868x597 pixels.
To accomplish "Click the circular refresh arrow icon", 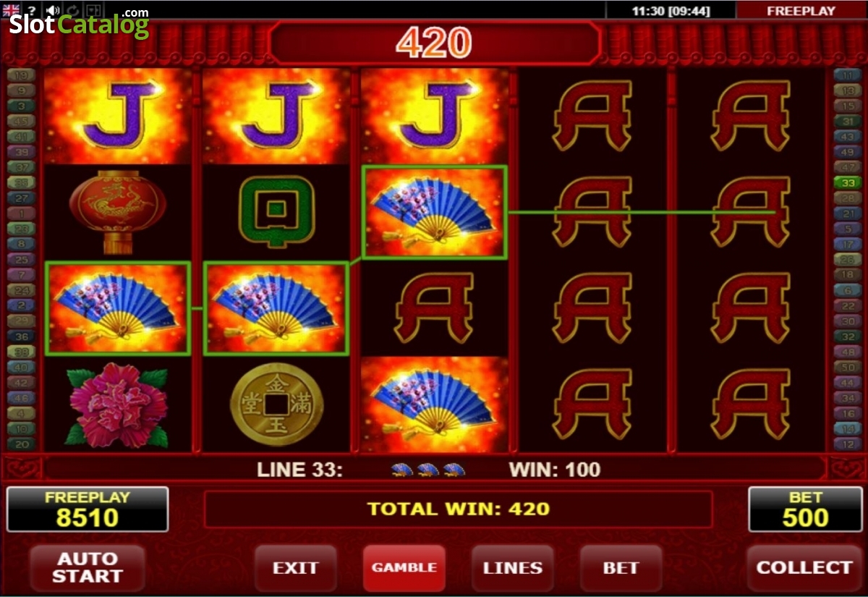I will (x=73, y=10).
